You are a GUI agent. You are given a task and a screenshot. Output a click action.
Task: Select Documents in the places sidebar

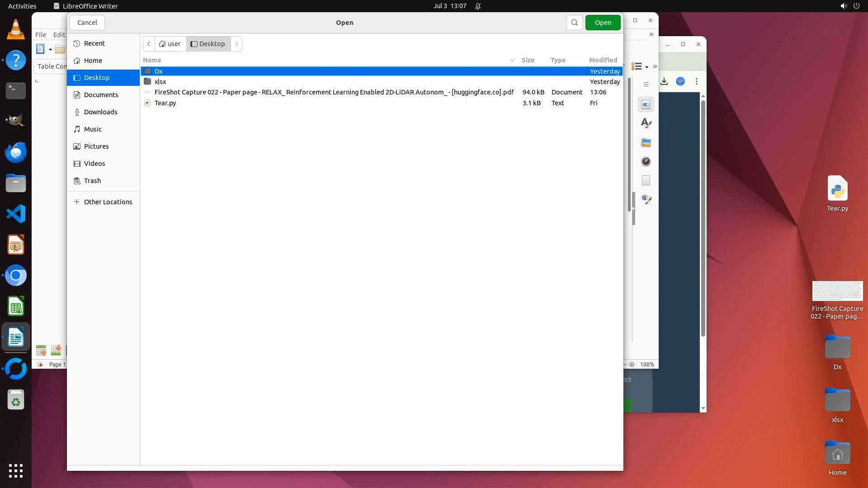pyautogui.click(x=101, y=95)
